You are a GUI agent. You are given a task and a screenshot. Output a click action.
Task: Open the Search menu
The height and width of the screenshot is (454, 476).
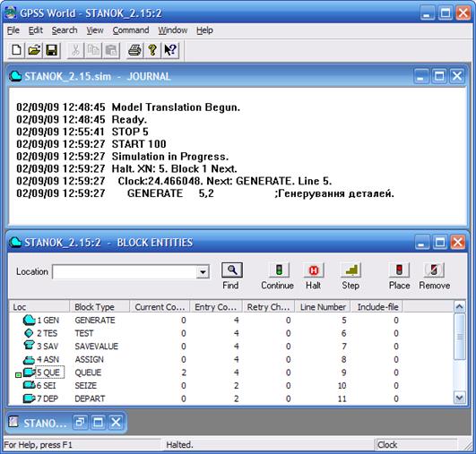pyautogui.click(x=65, y=30)
